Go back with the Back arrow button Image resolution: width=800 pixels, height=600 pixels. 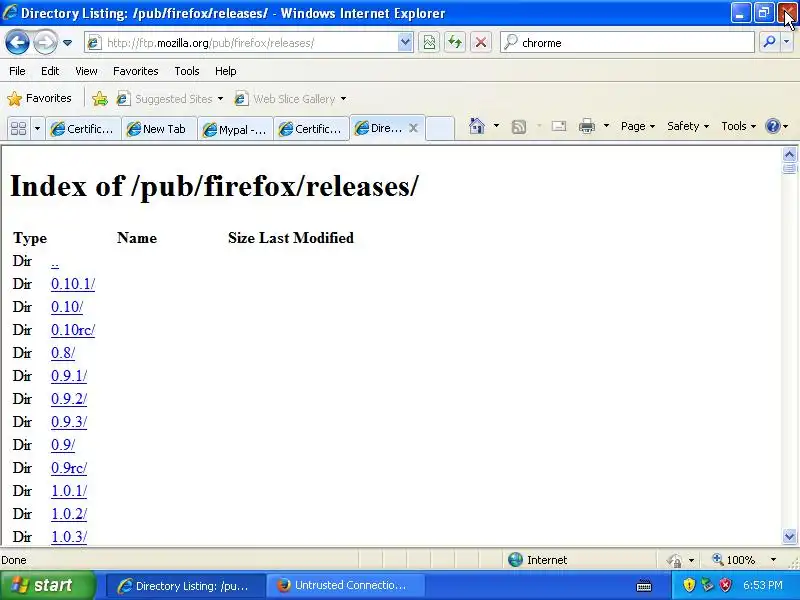(x=17, y=42)
